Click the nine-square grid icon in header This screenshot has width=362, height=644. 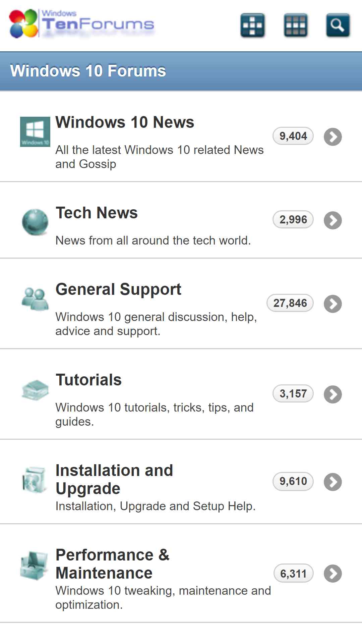click(295, 25)
